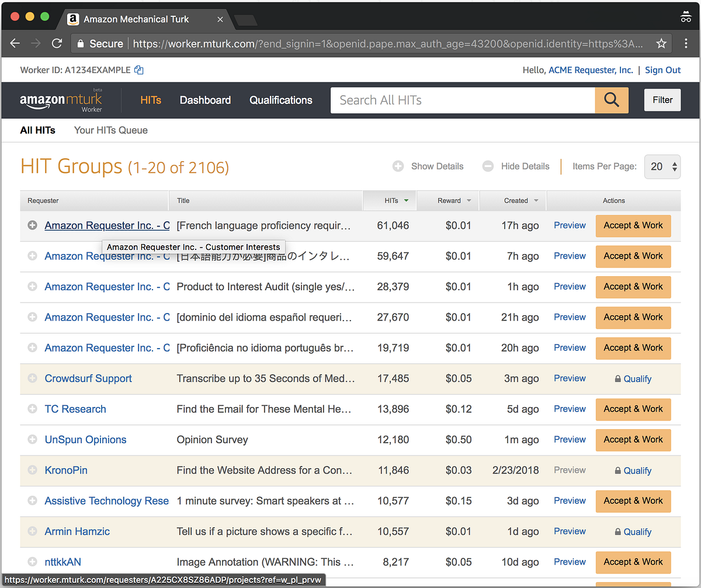
Task: Click the Secure padlock in the address bar
Action: 79,43
